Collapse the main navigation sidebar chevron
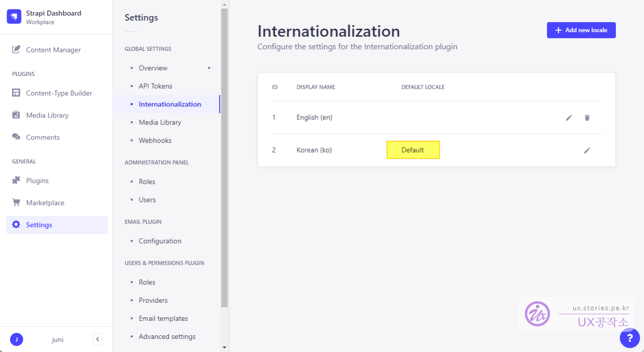The height and width of the screenshot is (352, 644). [98, 339]
